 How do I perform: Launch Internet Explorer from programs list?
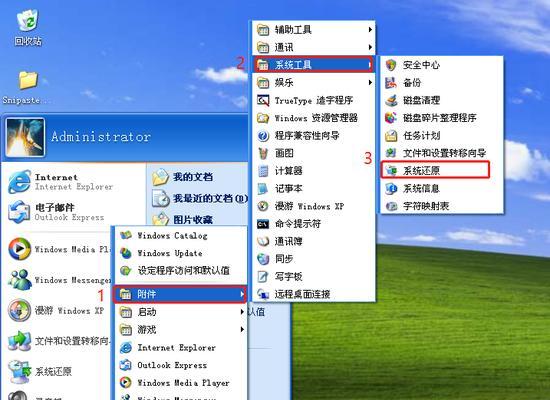click(x=181, y=347)
